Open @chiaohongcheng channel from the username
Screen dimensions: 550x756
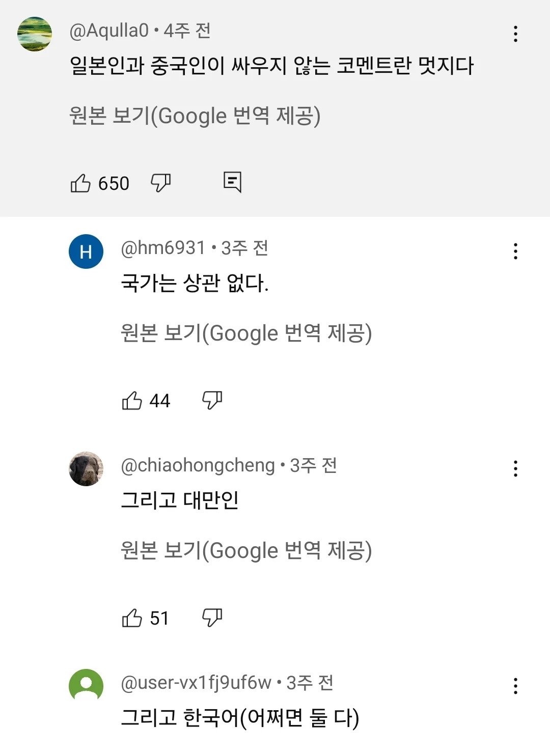(198, 465)
